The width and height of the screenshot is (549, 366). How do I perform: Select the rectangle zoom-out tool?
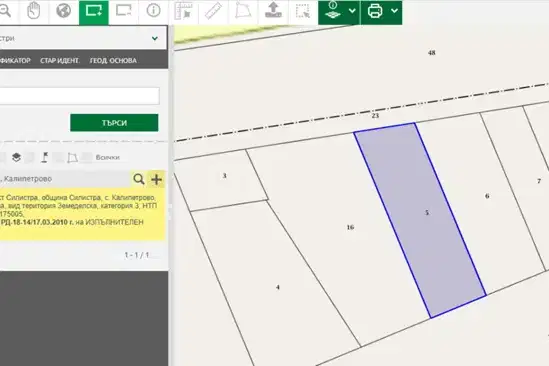click(124, 11)
